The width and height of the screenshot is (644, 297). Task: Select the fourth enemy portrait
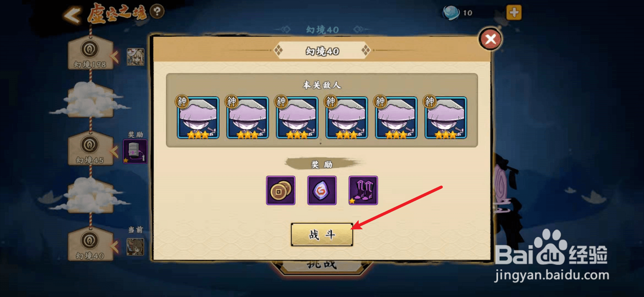[347, 117]
